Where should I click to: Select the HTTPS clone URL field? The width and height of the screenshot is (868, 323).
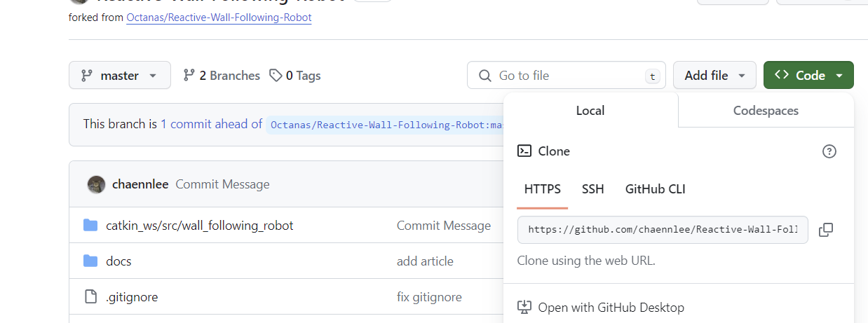click(663, 230)
